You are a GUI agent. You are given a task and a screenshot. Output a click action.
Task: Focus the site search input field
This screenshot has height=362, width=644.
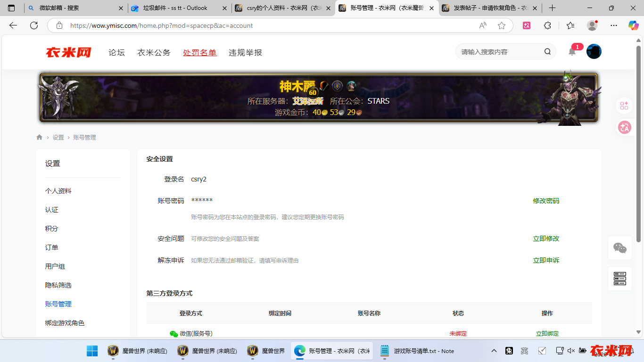[x=500, y=52]
